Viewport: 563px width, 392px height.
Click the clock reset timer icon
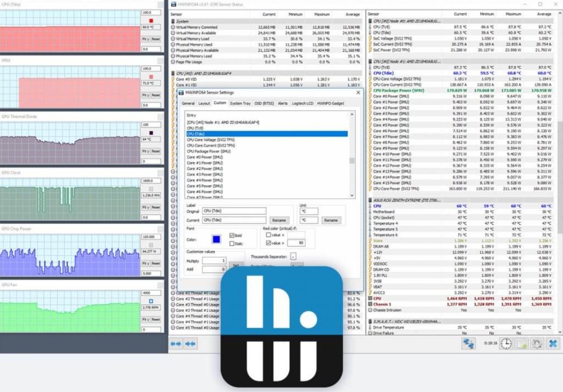[506, 344]
